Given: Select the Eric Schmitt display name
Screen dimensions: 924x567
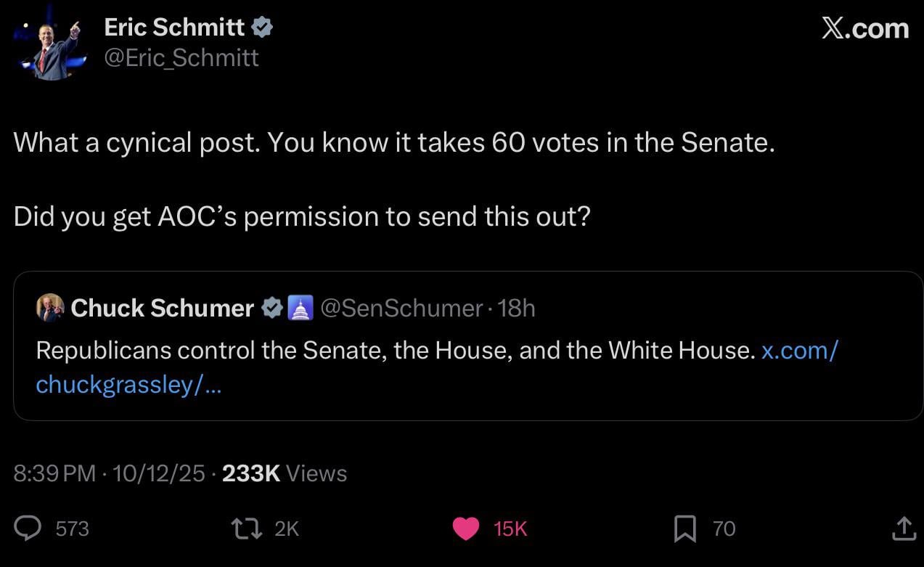Looking at the screenshot, I should coord(174,28).
